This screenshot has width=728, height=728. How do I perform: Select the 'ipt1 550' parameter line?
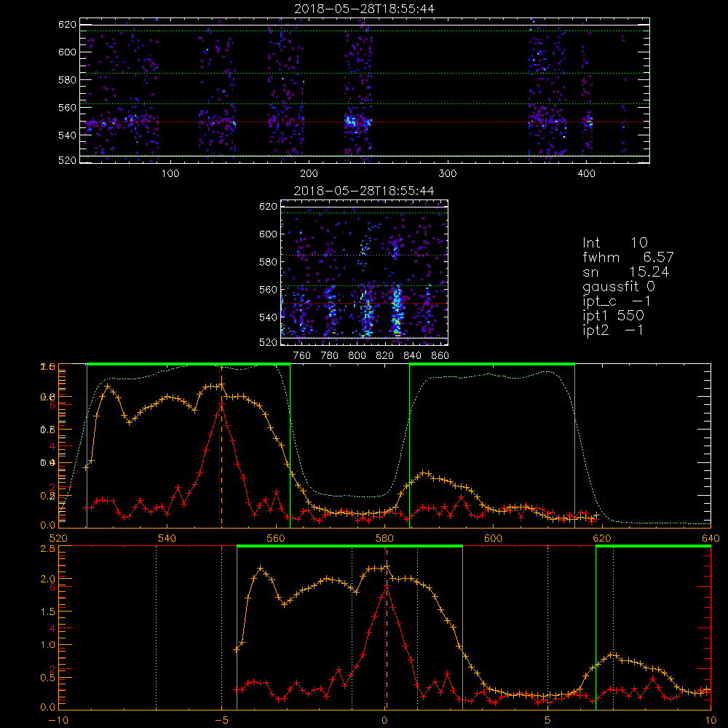click(613, 316)
